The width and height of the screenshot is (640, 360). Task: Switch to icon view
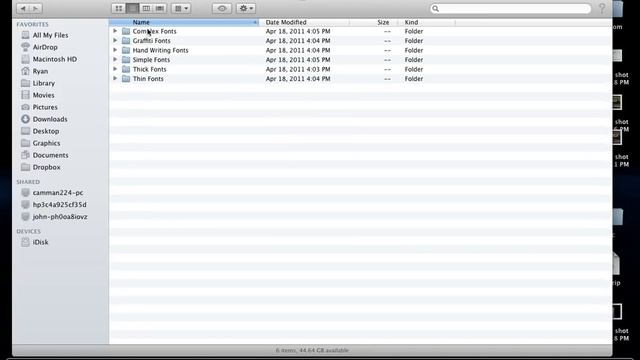pyautogui.click(x=118, y=8)
